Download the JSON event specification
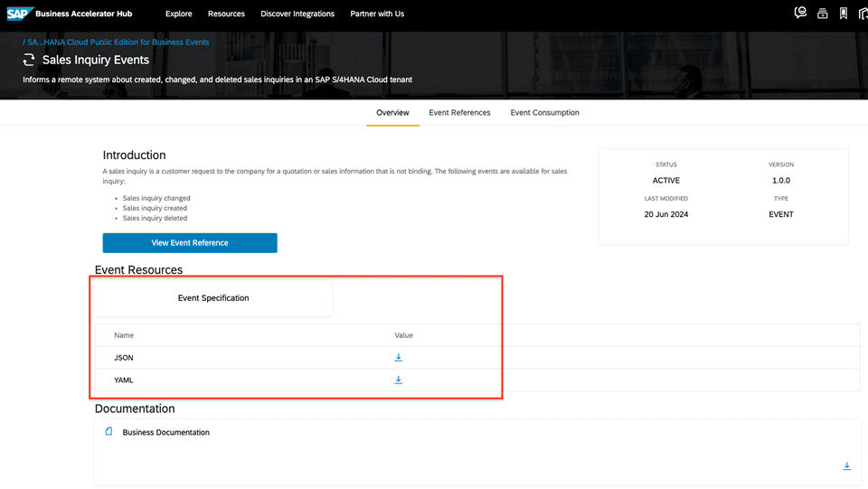This screenshot has height=489, width=868. click(x=398, y=357)
